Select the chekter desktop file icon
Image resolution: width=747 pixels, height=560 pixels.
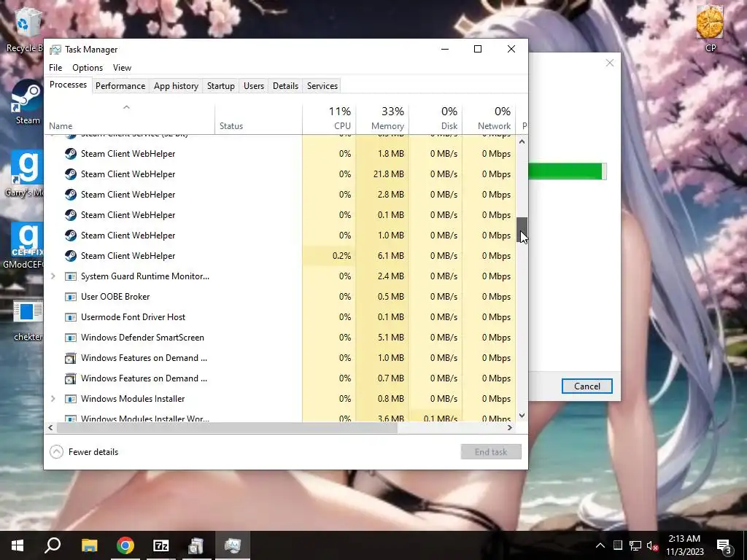tap(27, 320)
